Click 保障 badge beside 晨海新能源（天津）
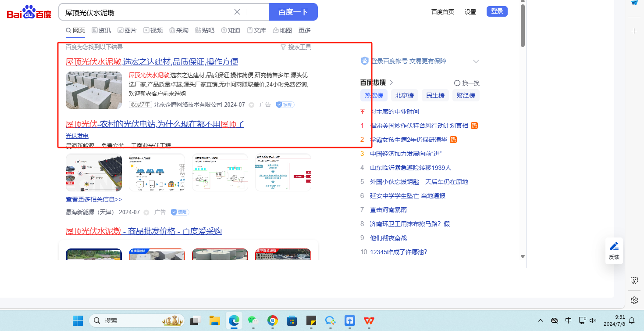Viewport: 644px width, 331px height. [x=180, y=212]
